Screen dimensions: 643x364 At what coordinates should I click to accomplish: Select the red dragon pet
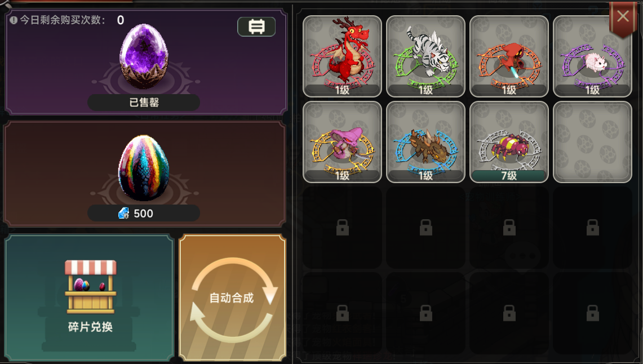342,56
